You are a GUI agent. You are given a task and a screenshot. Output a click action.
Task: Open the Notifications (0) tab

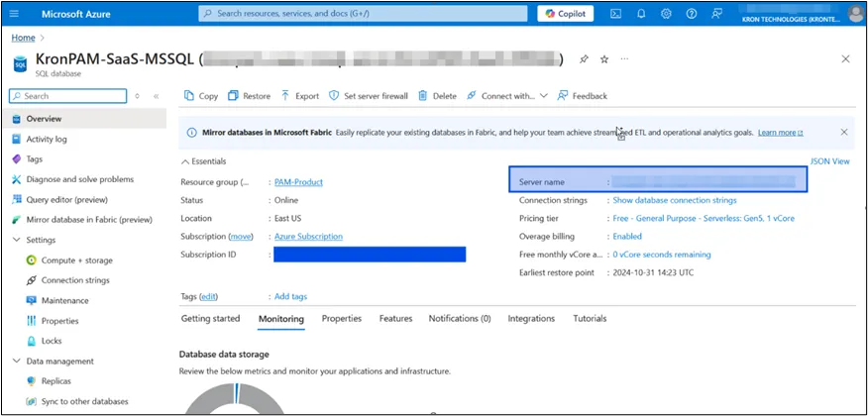pos(460,319)
